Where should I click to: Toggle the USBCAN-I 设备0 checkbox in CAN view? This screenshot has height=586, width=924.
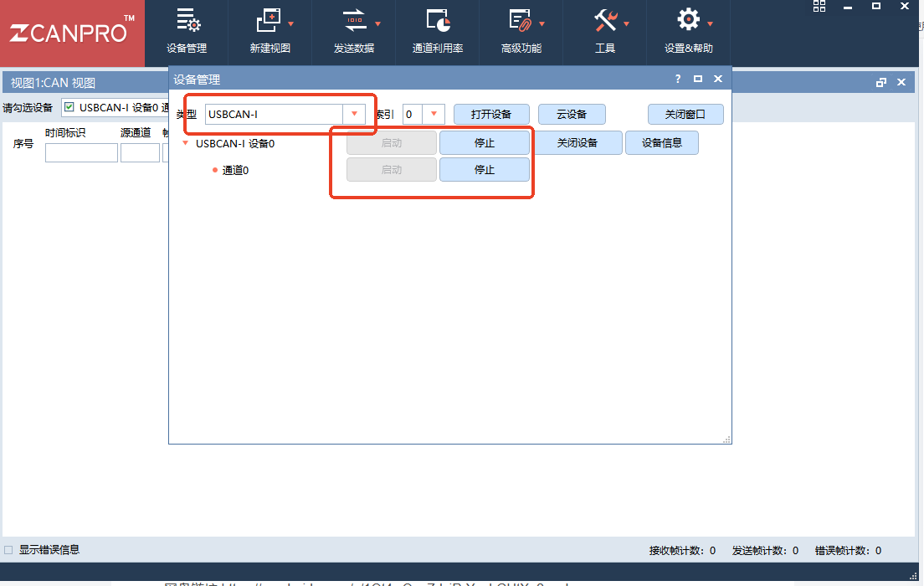(69, 106)
